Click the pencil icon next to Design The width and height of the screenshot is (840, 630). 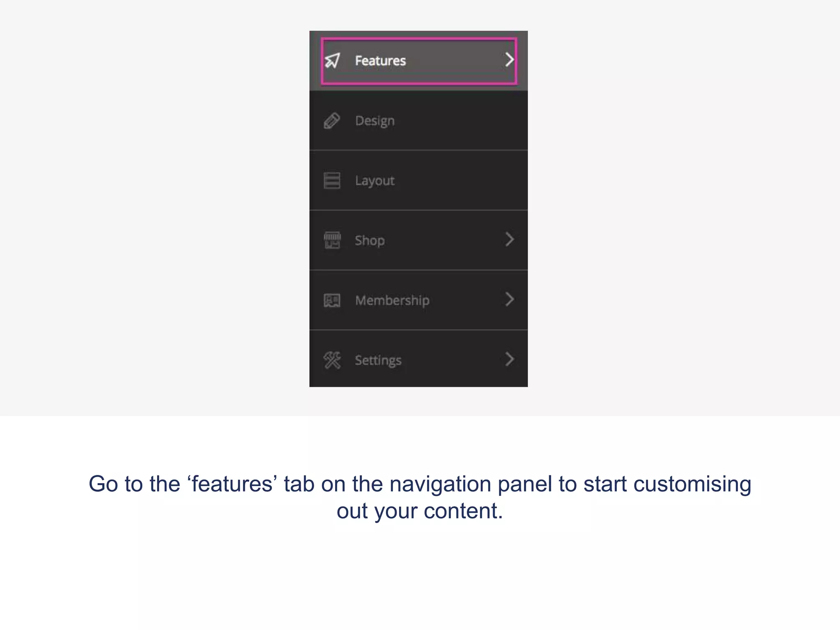332,121
